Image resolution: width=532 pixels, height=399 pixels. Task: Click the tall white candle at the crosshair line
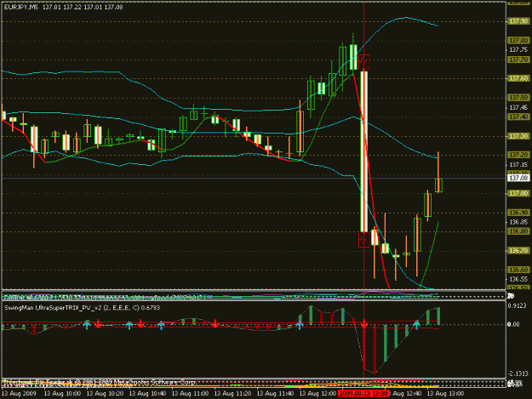point(364,151)
